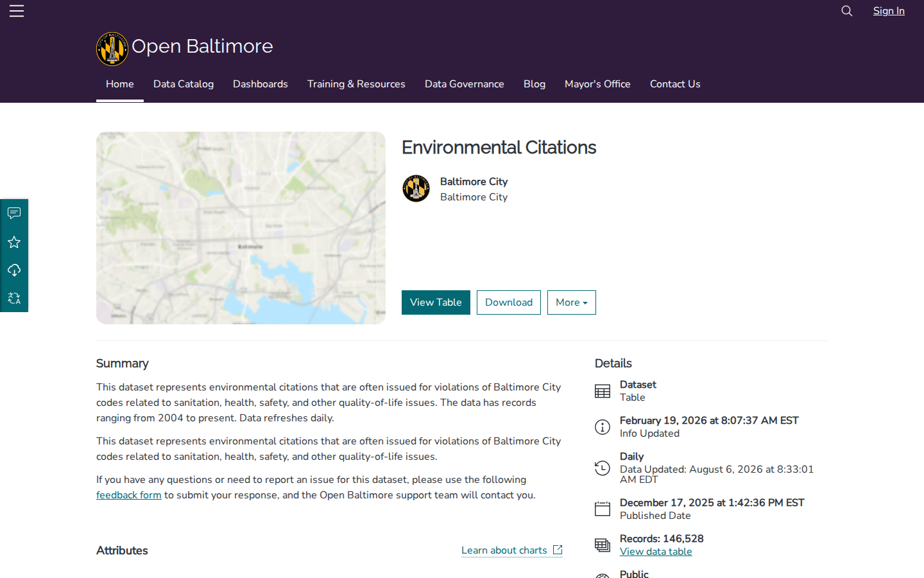Click the Baltimore map thumbnail
The image size is (924, 578).
tap(241, 228)
